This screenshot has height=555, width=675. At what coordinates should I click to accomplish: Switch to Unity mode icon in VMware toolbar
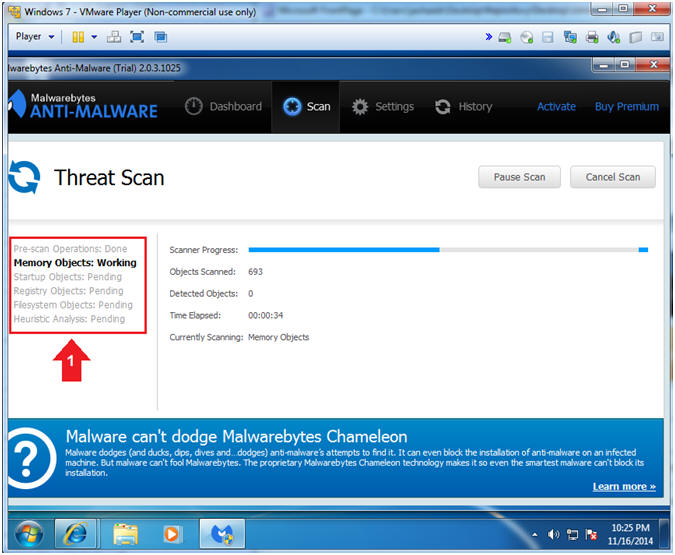pyautogui.click(x=161, y=37)
